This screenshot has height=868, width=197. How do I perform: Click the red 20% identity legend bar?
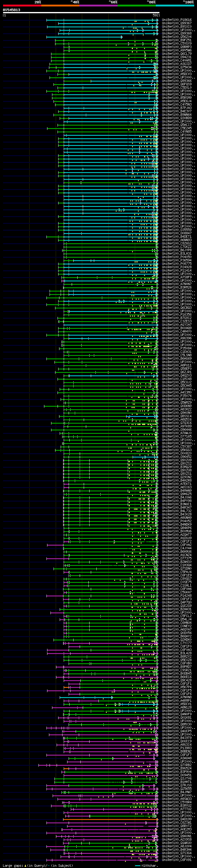(x=22, y=6)
